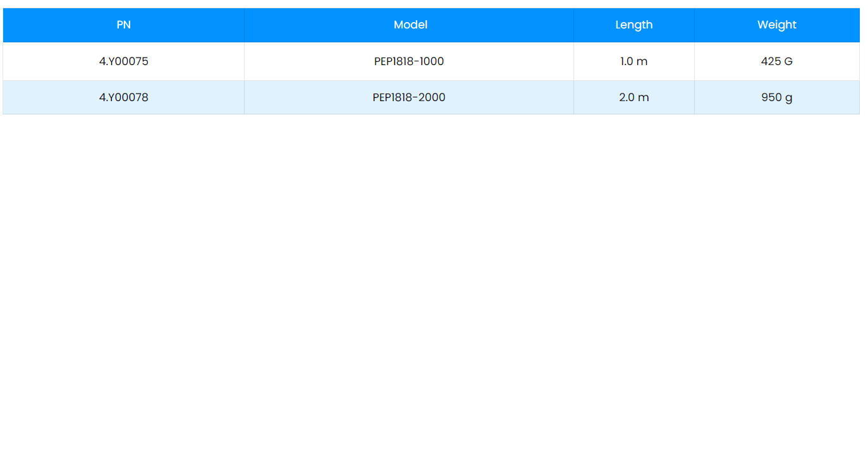
Task: Select the Weight column header
Action: coord(776,25)
